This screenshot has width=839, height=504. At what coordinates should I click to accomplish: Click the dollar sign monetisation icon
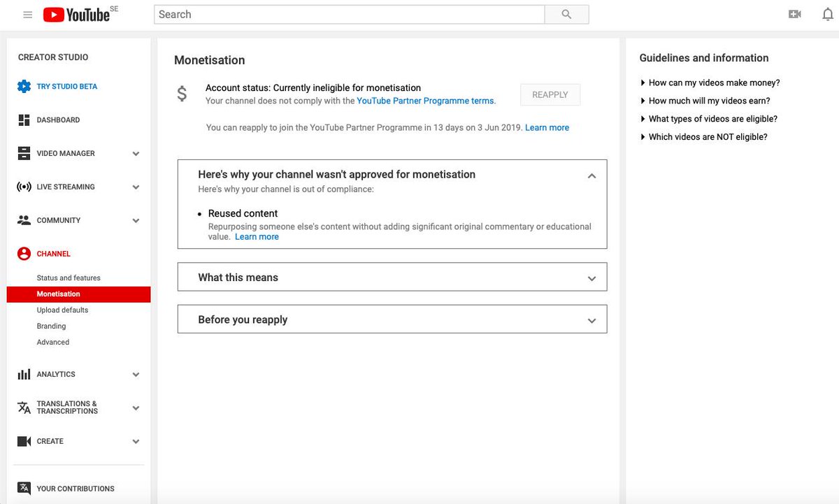coord(182,94)
